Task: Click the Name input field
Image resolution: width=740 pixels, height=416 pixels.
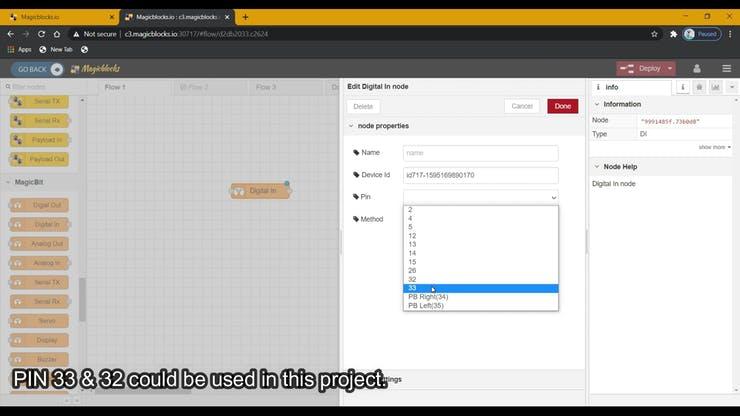Action: (480, 153)
